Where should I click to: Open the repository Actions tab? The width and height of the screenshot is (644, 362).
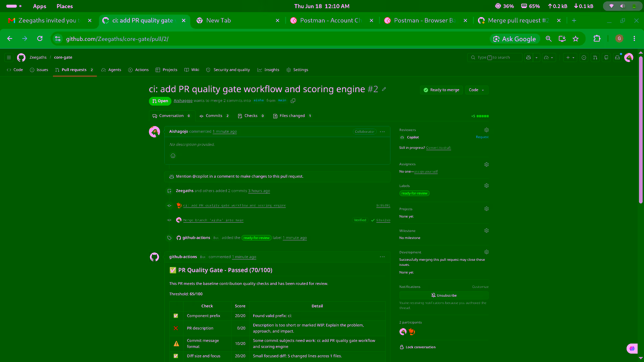tap(138, 70)
